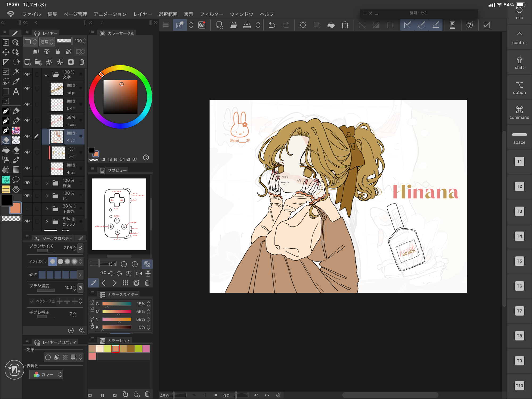The image size is (532, 399).
Task: Toggle visibility of 線画 folder
Action: (27, 183)
